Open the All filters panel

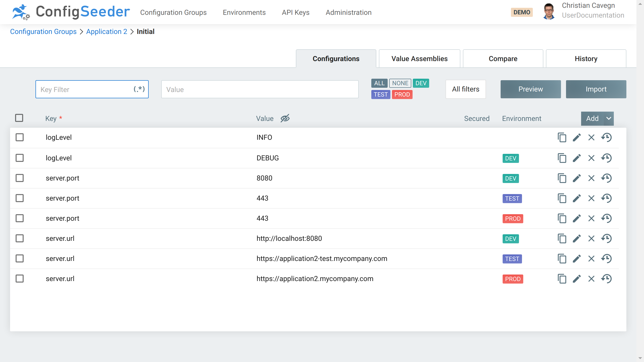click(x=465, y=89)
